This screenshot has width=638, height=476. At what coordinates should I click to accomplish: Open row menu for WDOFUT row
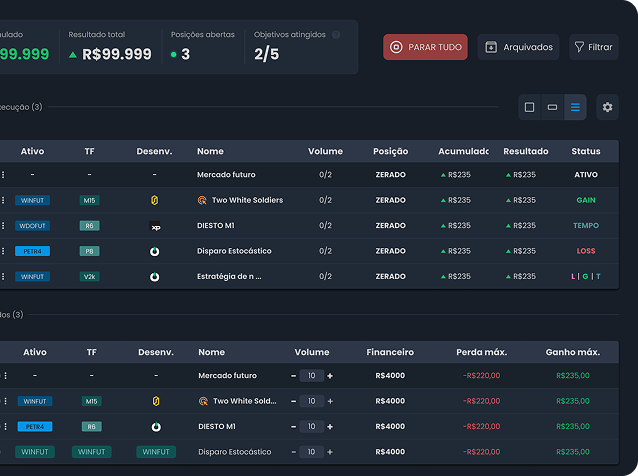pyautogui.click(x=3, y=226)
